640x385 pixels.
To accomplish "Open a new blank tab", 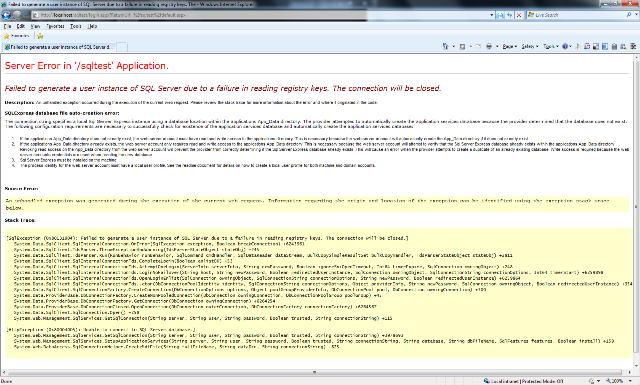I will tap(122, 47).
